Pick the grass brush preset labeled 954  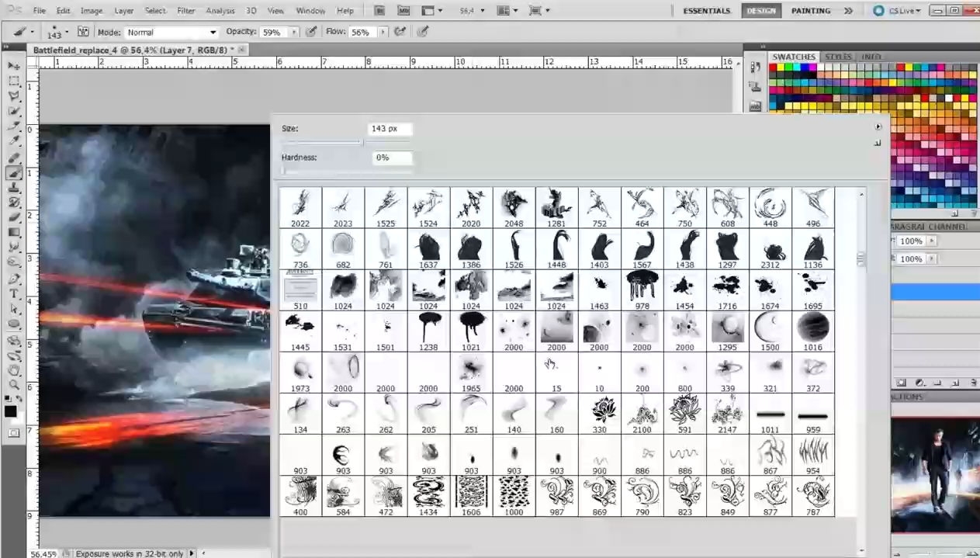(813, 455)
